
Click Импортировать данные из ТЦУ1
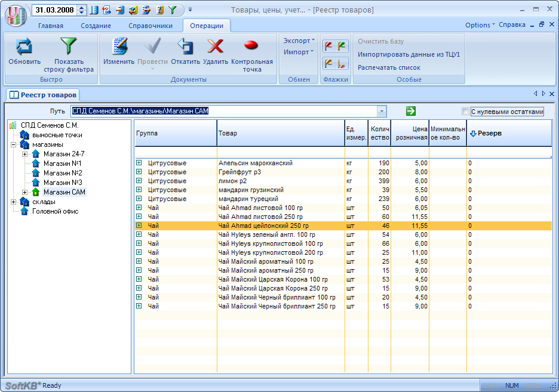click(x=408, y=54)
